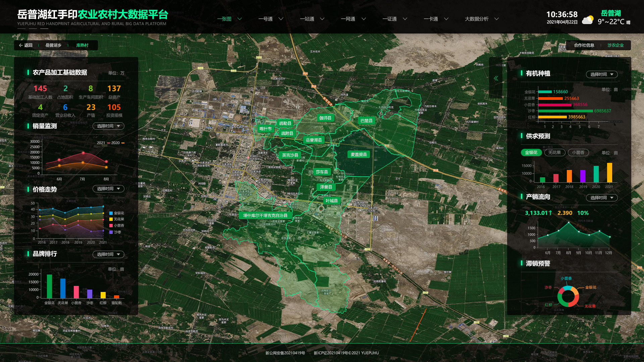Click the 塔什库尔干塔吉克自治县 map marker
The width and height of the screenshot is (644, 362).
pos(265,216)
